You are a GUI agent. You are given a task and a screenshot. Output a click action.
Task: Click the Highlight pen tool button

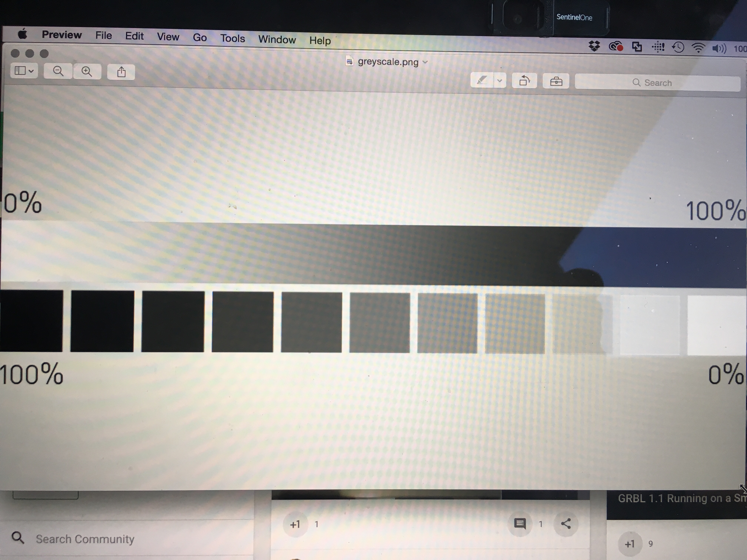tap(482, 80)
